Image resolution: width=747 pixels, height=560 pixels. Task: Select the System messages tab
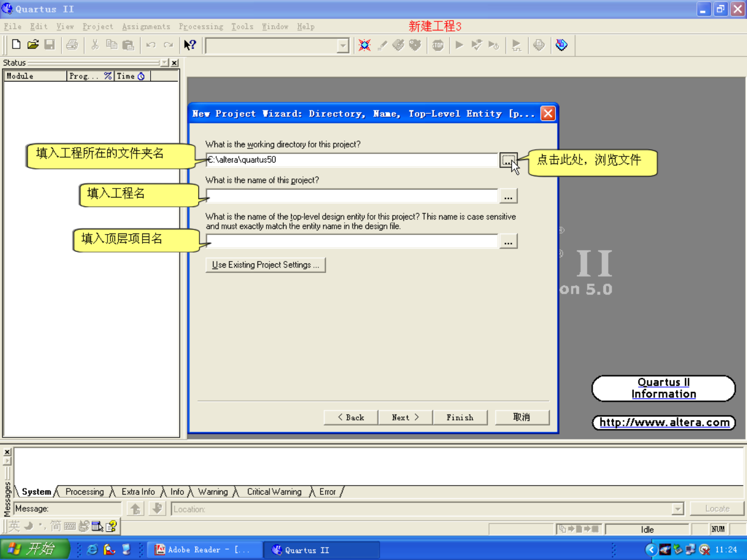click(x=36, y=492)
